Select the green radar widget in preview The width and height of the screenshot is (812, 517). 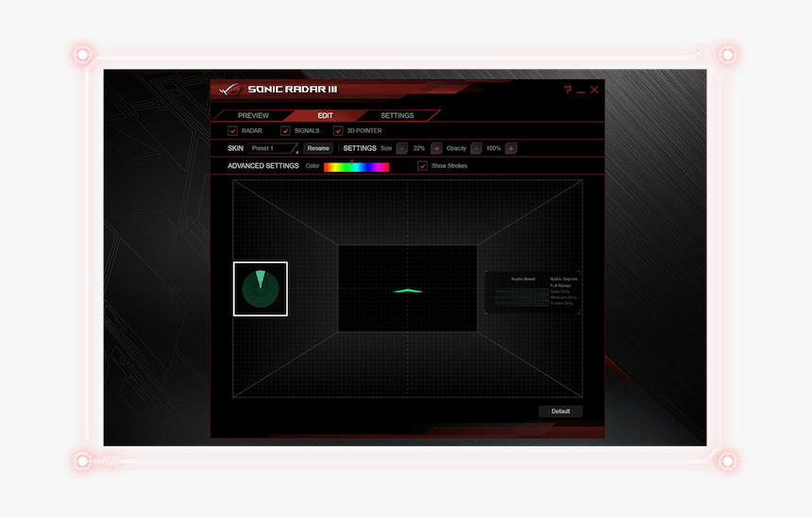[261, 289]
